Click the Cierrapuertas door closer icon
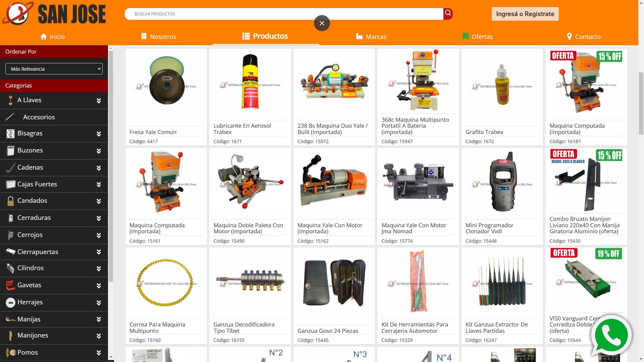This screenshot has width=644, height=362. click(x=10, y=252)
